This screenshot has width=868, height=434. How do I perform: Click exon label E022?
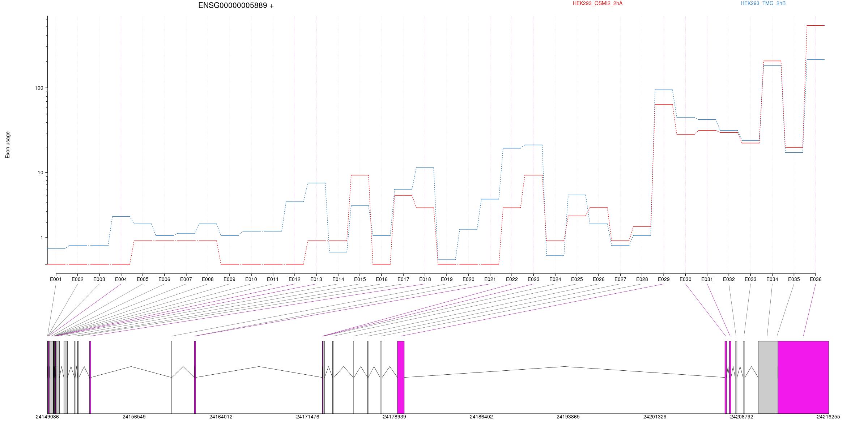tap(512, 279)
